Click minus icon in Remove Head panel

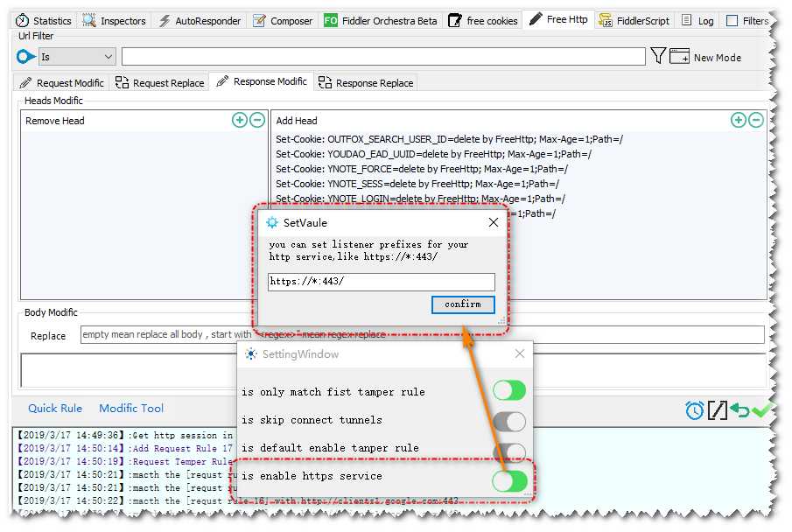pos(257,120)
